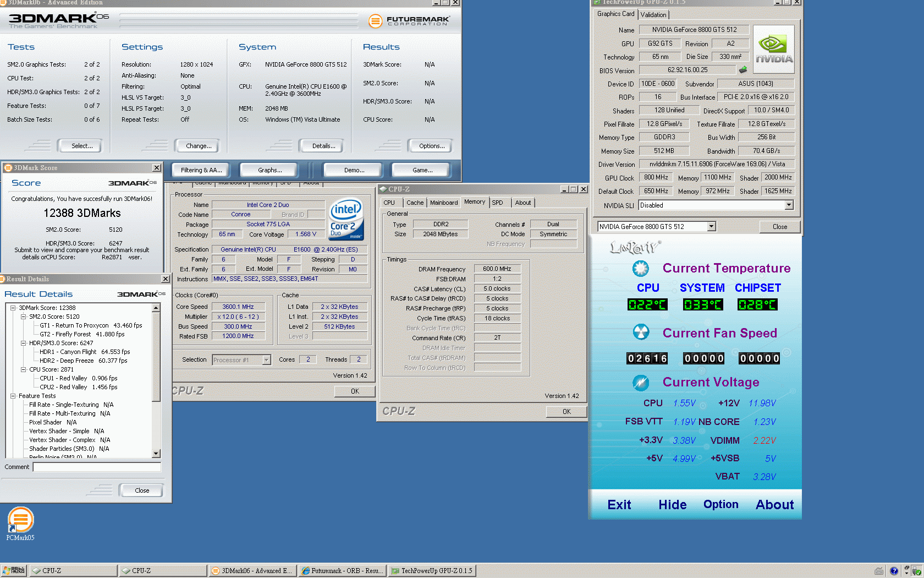924x578 pixels.
Task: Select the Pixel Shader N/A row
Action: (53, 422)
